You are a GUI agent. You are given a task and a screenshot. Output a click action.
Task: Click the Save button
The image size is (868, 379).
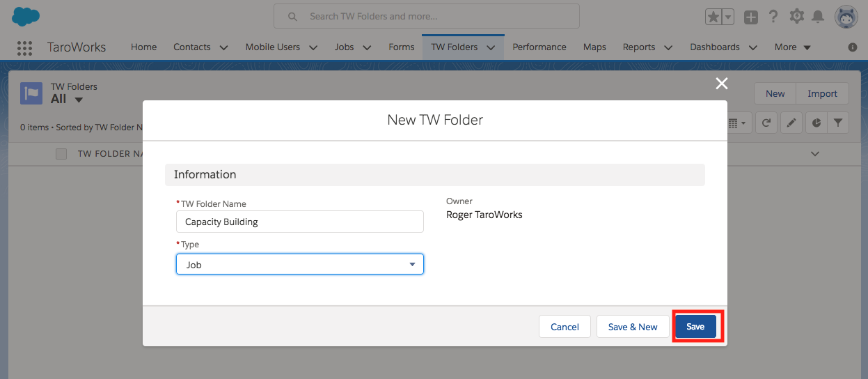(695, 327)
